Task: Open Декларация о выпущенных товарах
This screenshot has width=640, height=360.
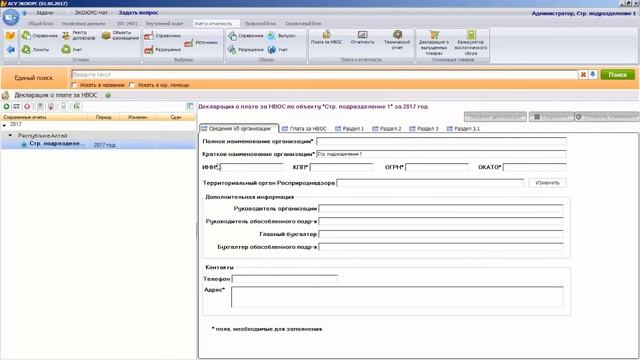Action: pos(434,42)
